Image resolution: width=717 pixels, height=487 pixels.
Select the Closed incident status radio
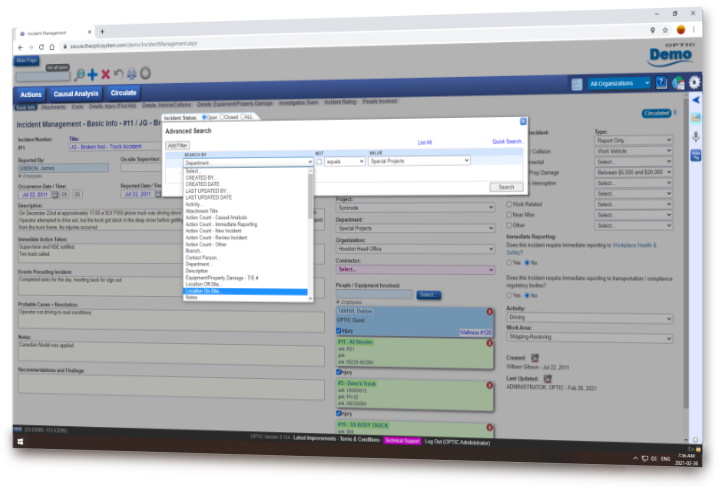click(222, 117)
